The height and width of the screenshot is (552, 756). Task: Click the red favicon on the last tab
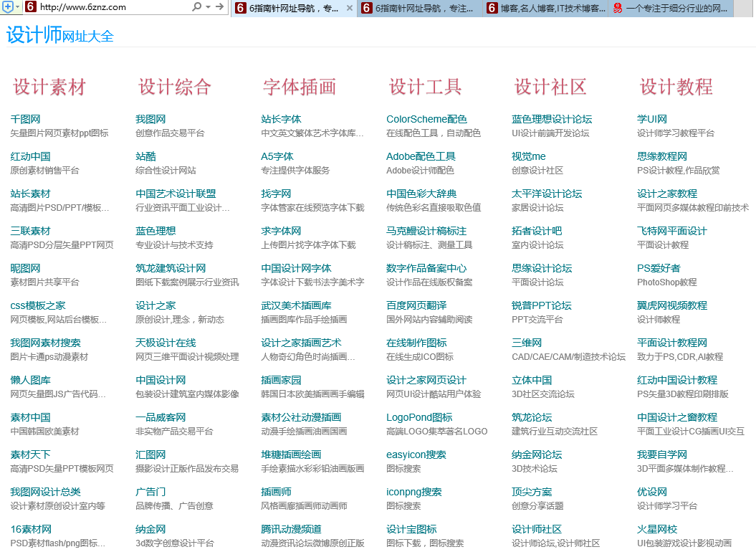click(618, 8)
